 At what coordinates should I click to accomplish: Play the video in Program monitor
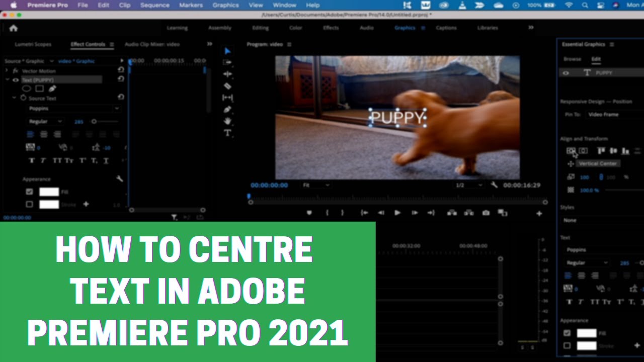click(397, 213)
